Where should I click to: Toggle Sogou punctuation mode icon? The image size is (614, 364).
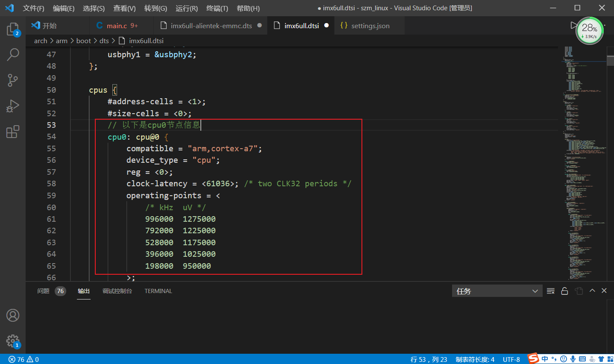(554, 359)
